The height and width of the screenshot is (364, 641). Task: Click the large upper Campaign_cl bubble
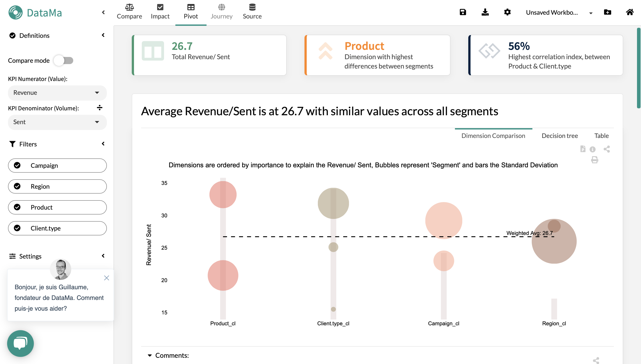tap(444, 220)
